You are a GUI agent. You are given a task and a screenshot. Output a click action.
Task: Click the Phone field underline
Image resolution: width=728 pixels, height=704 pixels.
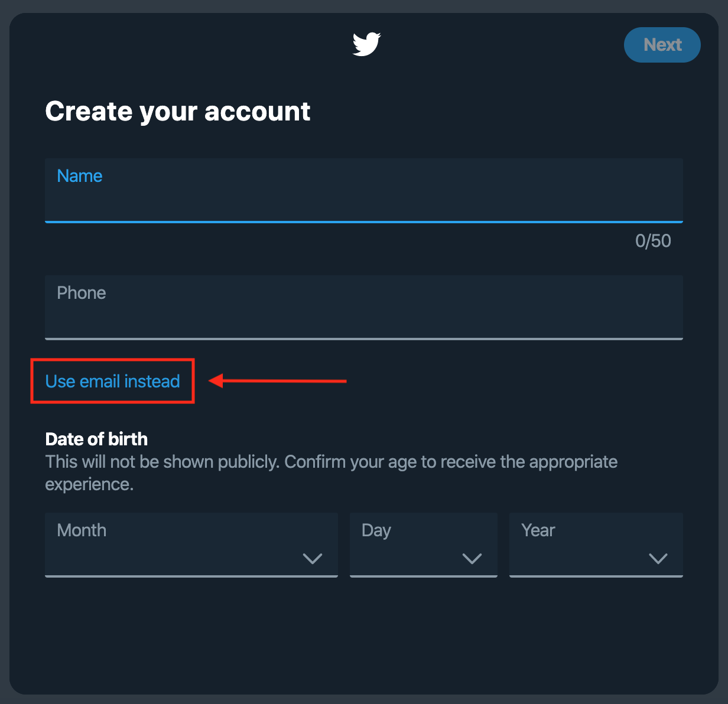pyautogui.click(x=363, y=338)
